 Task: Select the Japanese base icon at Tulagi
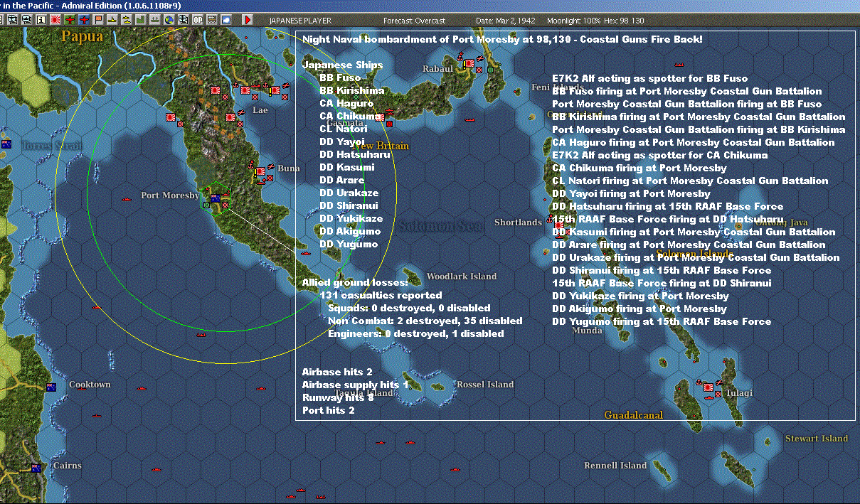(x=708, y=386)
